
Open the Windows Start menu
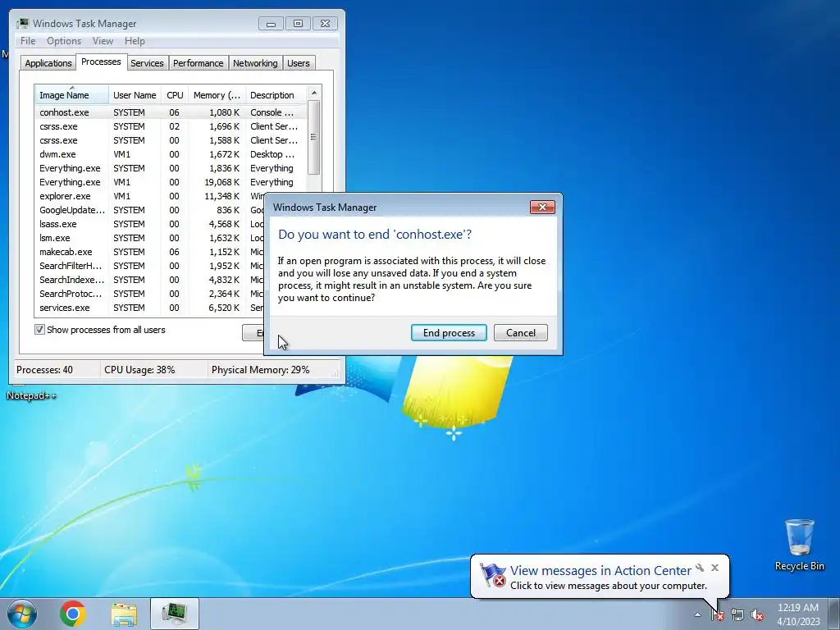point(22,614)
